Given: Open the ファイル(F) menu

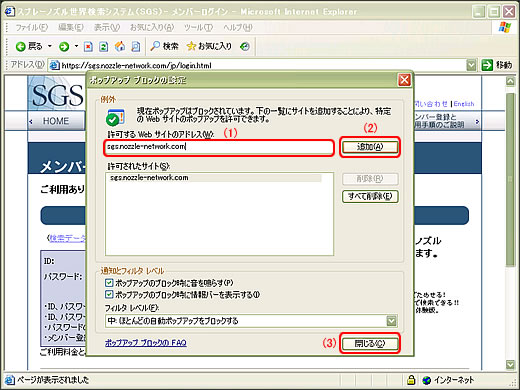Looking at the screenshot, I should [x=32, y=27].
